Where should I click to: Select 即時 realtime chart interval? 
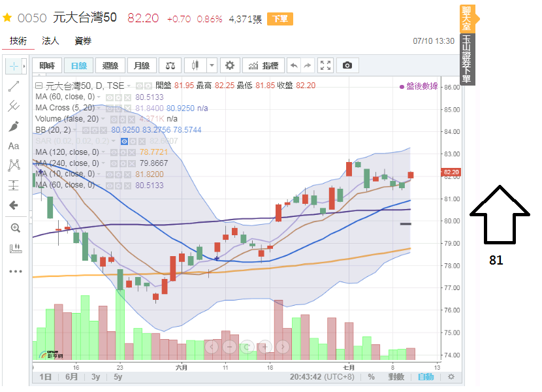click(47, 66)
